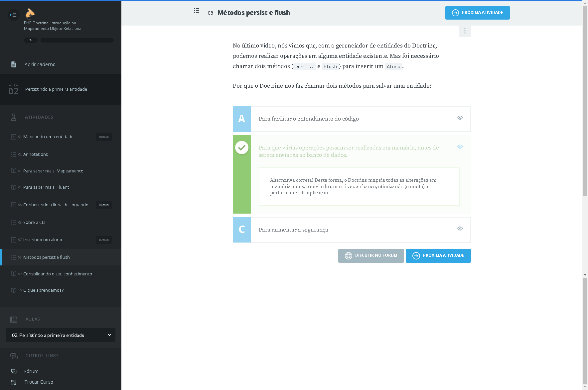The width and height of the screenshot is (588, 390).
Task: Click the top Próxima Atividade button
Action: (x=477, y=13)
